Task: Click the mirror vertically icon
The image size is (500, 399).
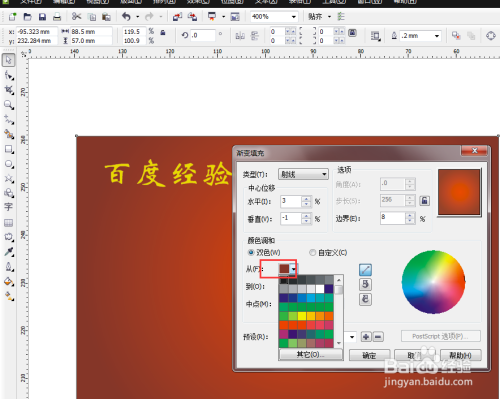Action: pyautogui.click(x=255, y=36)
